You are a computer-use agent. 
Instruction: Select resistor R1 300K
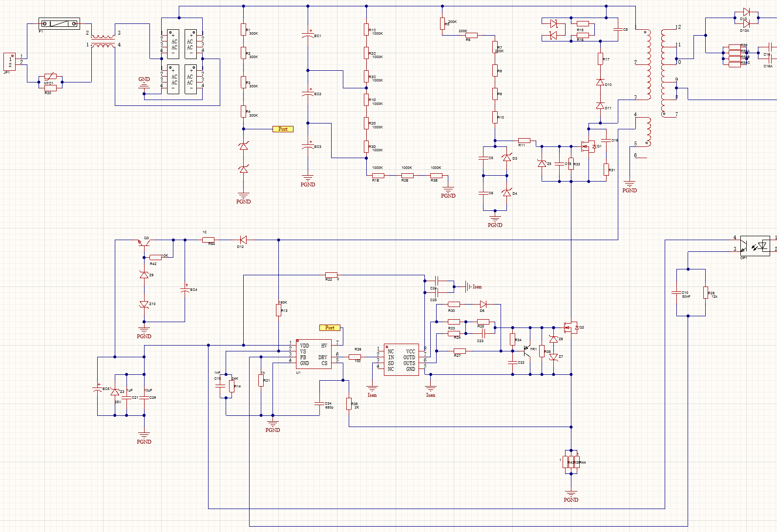point(243,30)
